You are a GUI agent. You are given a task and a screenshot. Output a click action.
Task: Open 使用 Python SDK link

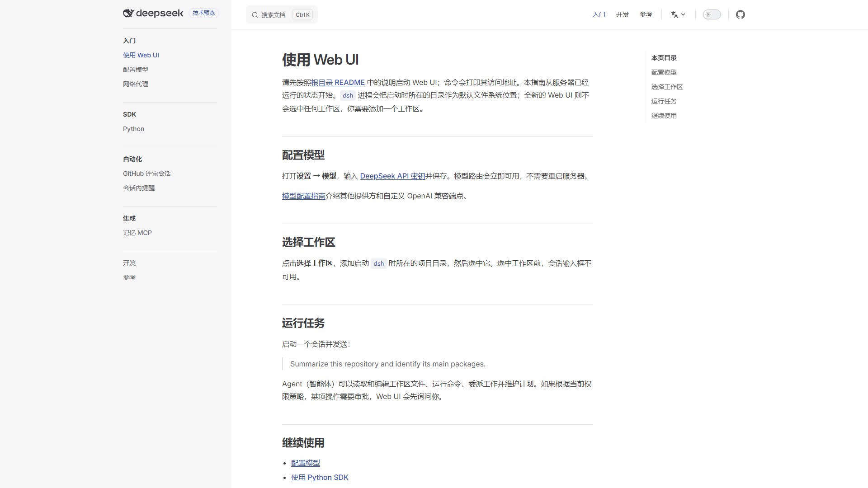[320, 478]
